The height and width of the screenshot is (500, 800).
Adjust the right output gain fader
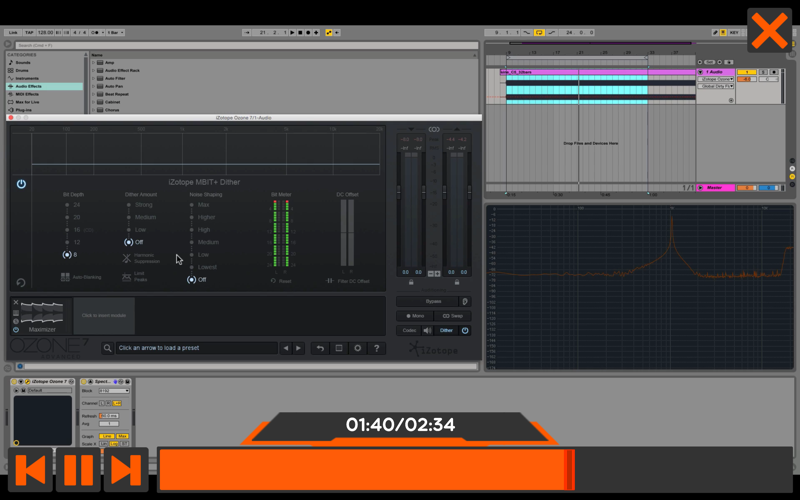469,190
